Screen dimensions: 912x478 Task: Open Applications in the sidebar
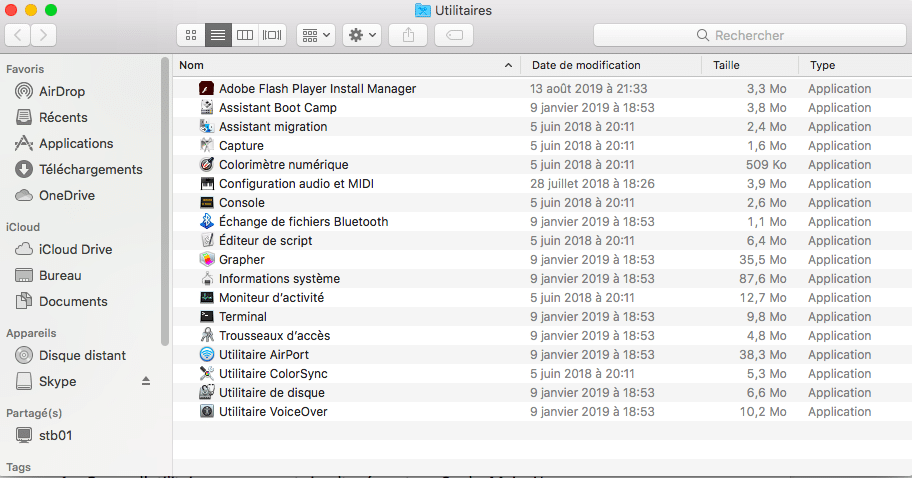click(64, 144)
